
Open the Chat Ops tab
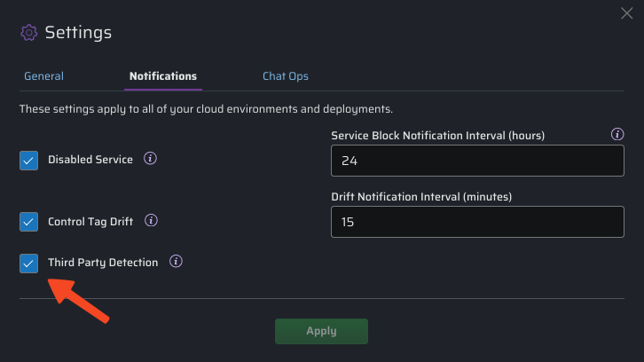(286, 76)
